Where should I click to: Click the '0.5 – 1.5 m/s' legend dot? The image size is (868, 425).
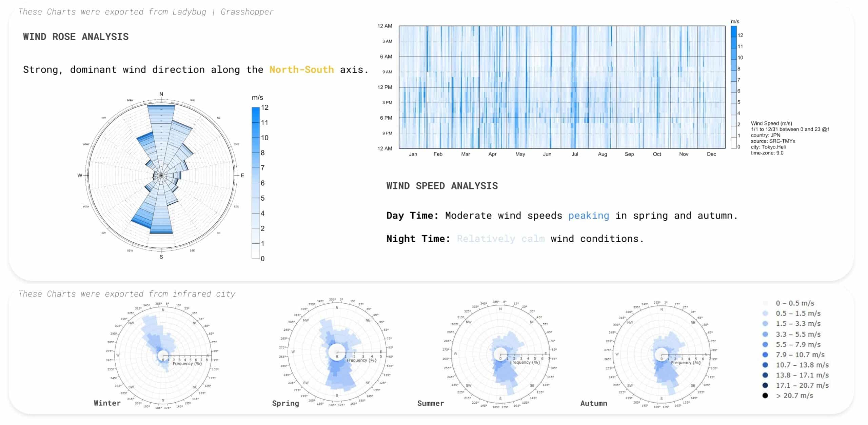[x=765, y=313]
